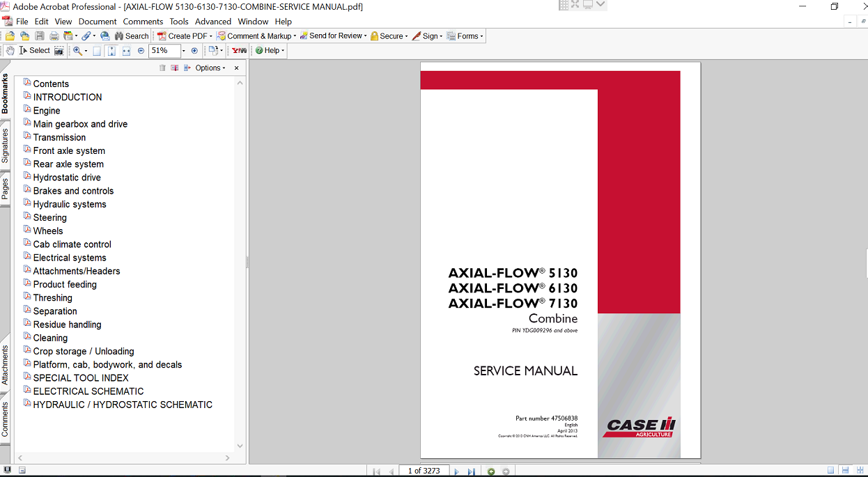Viewport: 868px width, 477px height.
Task: Go to the next page
Action: [x=457, y=471]
